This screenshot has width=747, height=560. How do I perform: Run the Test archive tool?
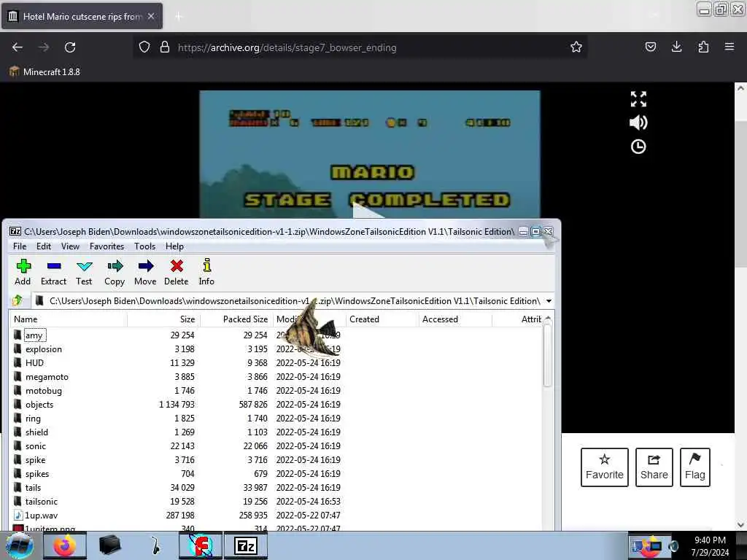(x=84, y=272)
